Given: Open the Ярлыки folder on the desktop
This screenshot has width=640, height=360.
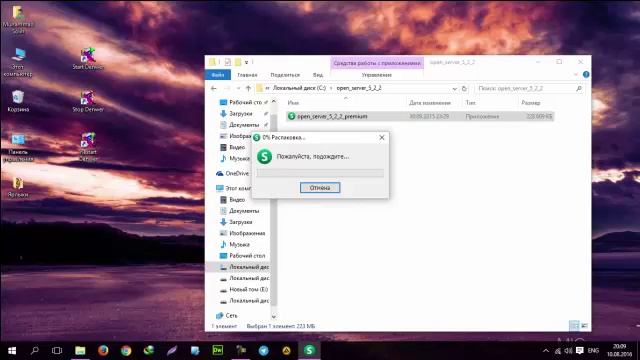Looking at the screenshot, I should pos(18,187).
